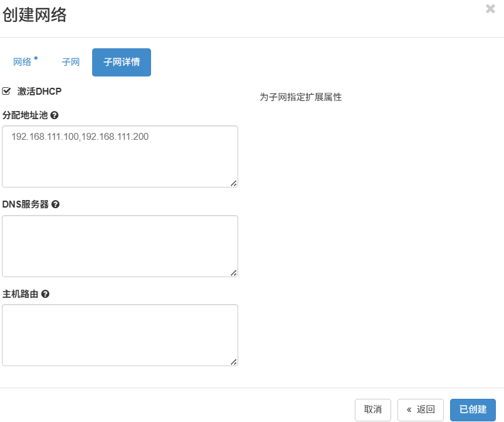
Task: Go back with « 返回 button
Action: (421, 410)
